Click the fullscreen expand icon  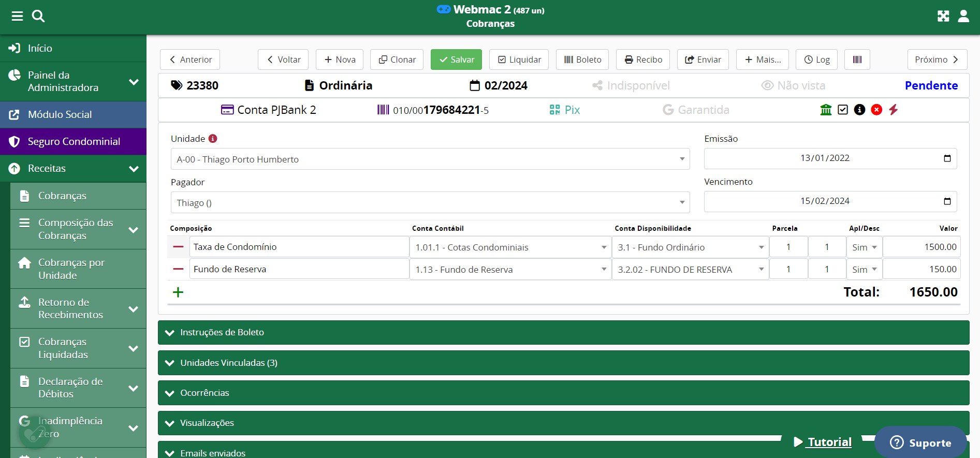click(x=943, y=16)
